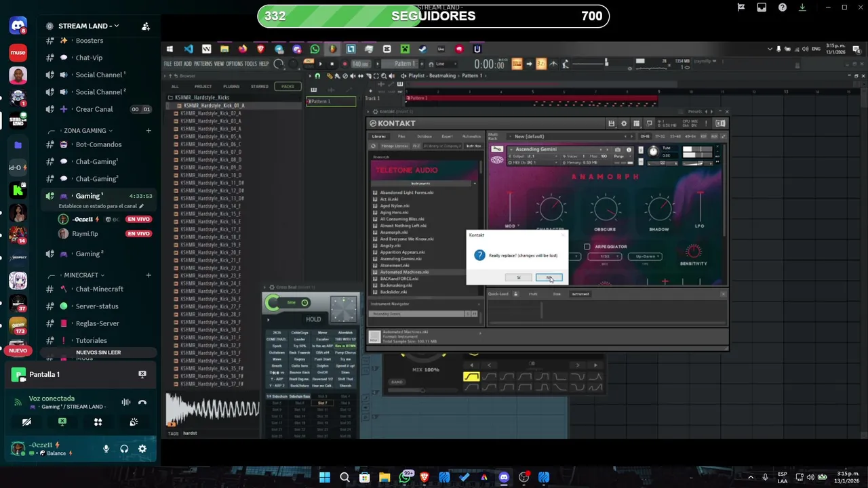Select channel range 17-32 in multi rack
The image size is (868, 488).
point(660,136)
